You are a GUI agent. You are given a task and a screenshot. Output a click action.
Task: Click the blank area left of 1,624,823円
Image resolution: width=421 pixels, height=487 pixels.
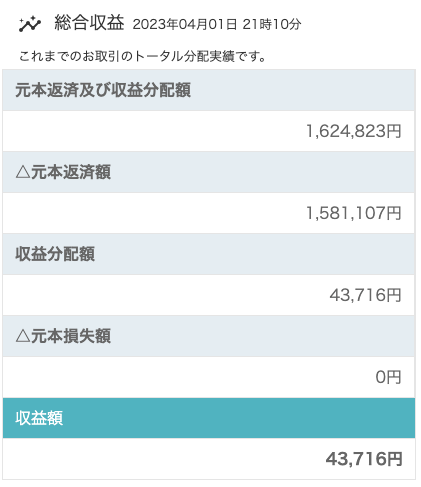pyautogui.click(x=153, y=131)
